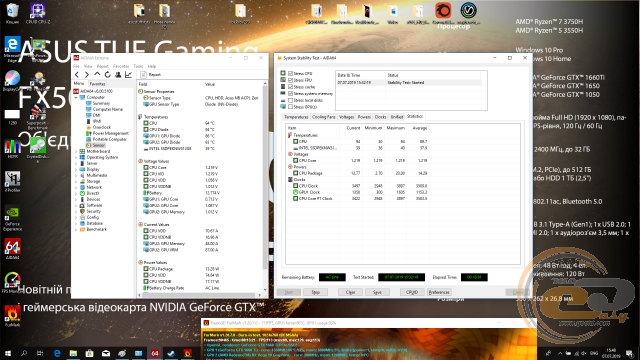Switch to the Clocks tab
Screen dimensions: 640x360
tap(380, 117)
